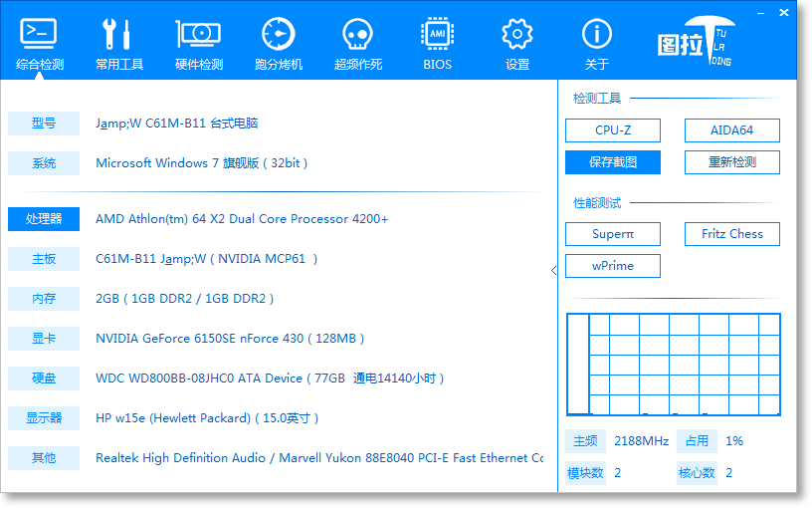812x508 pixels.
Task: Open the 关于 about info icon
Action: click(x=597, y=35)
